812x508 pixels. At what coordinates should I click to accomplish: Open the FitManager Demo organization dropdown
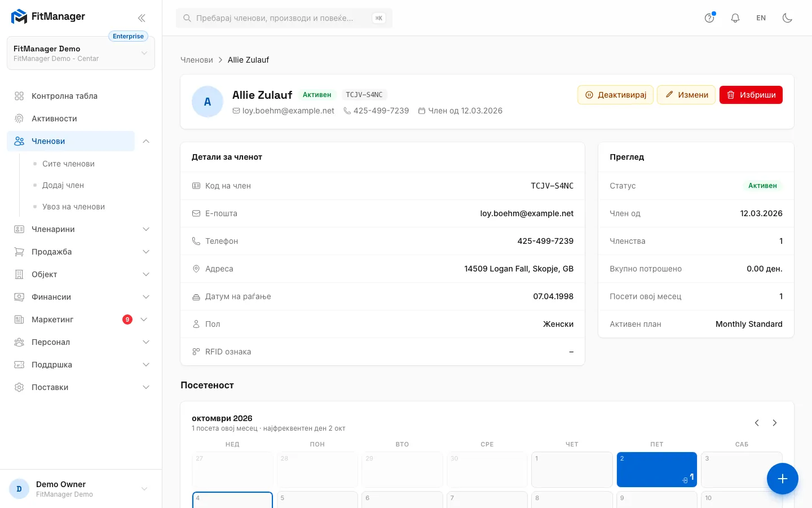(x=81, y=53)
